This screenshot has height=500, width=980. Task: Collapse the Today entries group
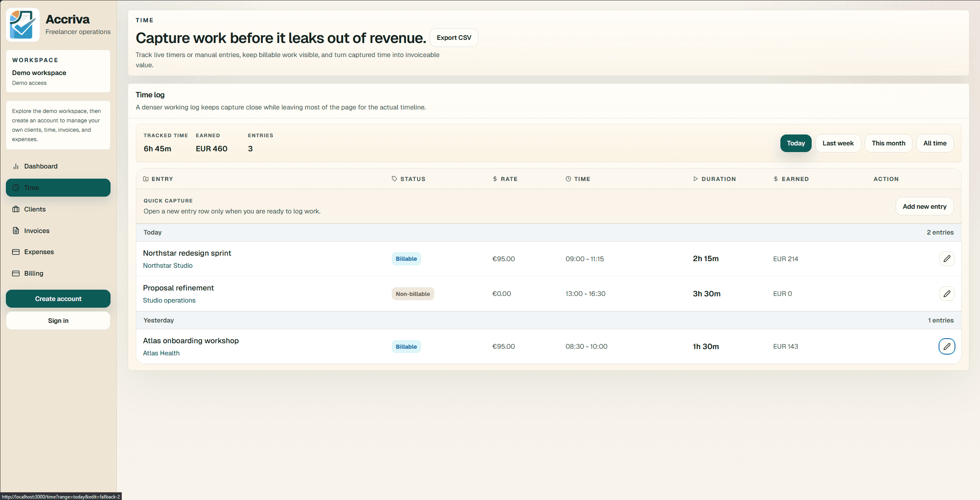pyautogui.click(x=152, y=232)
